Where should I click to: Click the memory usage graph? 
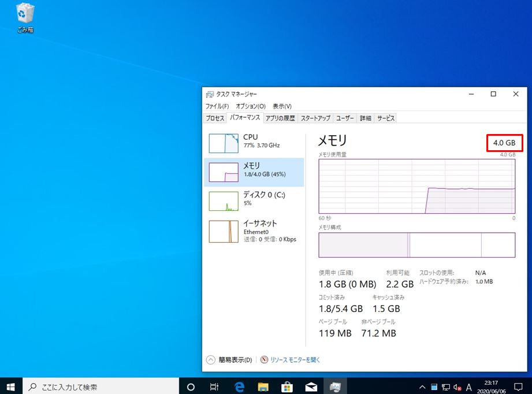(x=416, y=186)
